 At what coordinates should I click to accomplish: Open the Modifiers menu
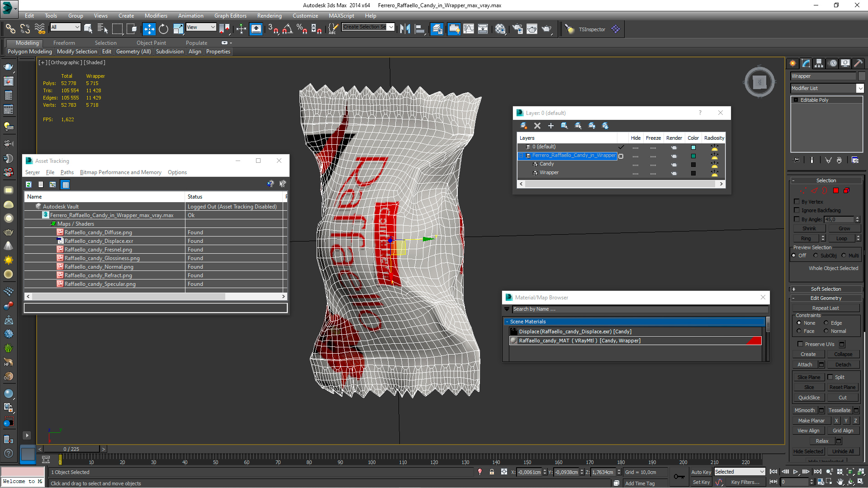(156, 15)
